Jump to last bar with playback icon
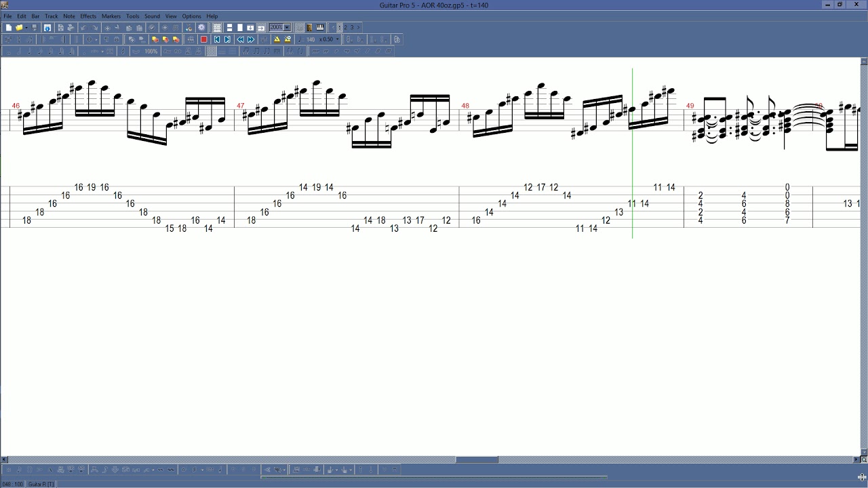This screenshot has height=488, width=868. coord(227,39)
